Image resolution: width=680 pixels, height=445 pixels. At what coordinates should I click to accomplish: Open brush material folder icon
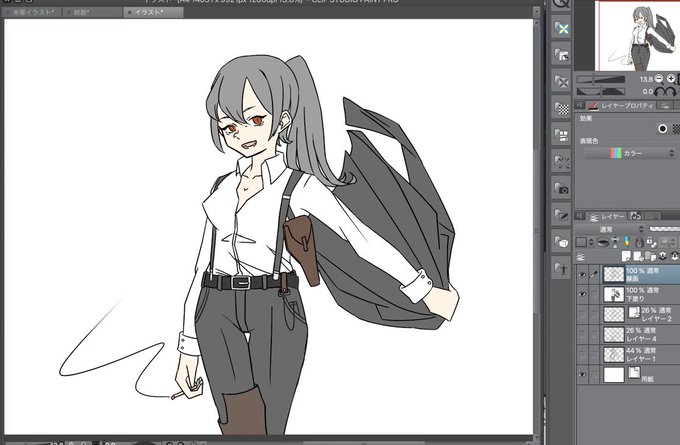[x=562, y=215]
